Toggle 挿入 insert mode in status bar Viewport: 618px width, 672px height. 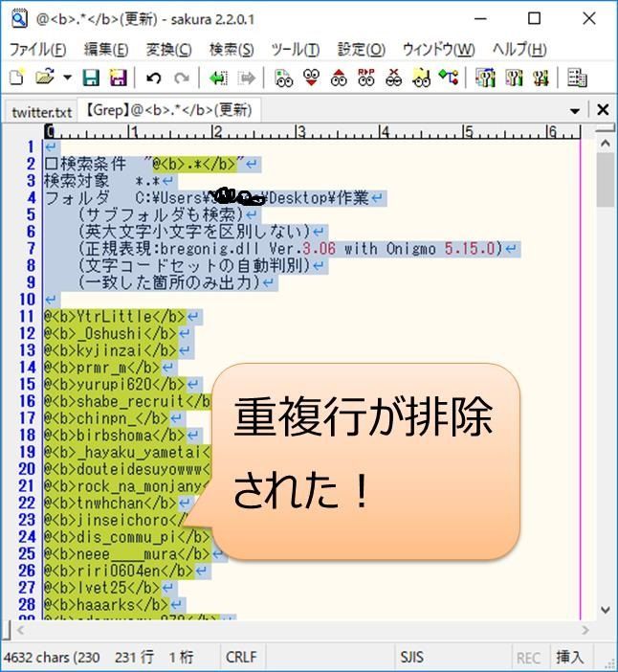pos(569,657)
